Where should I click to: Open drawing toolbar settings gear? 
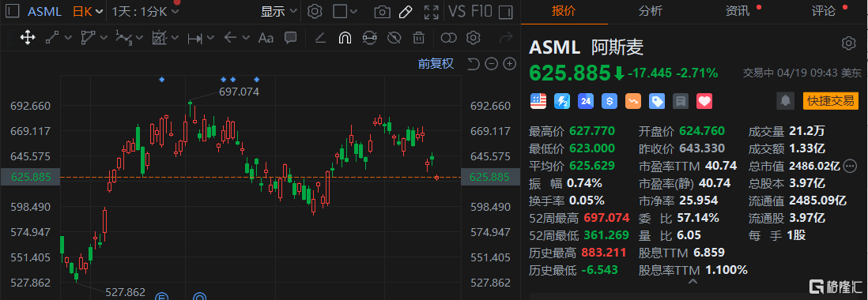point(473,38)
